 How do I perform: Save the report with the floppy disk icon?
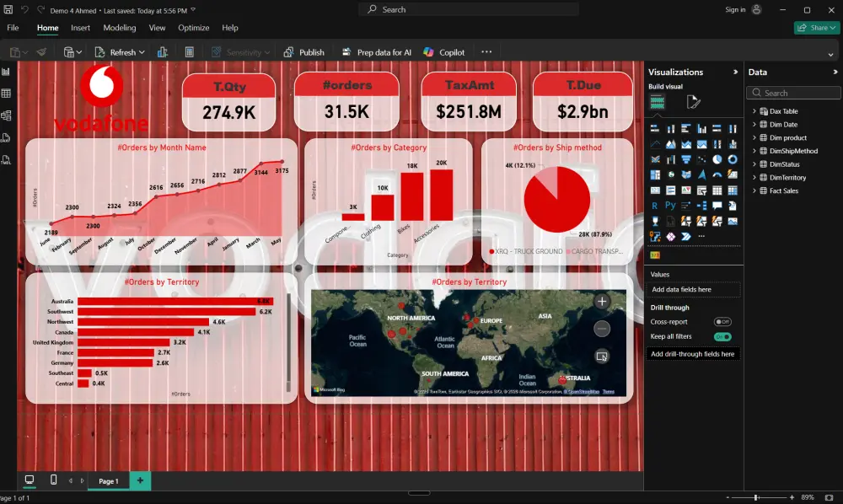pos(8,9)
